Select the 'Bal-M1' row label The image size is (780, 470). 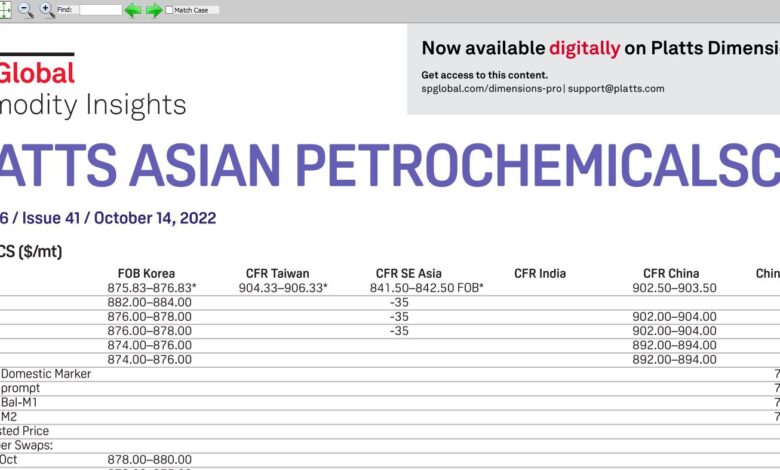pyautogui.click(x=19, y=402)
